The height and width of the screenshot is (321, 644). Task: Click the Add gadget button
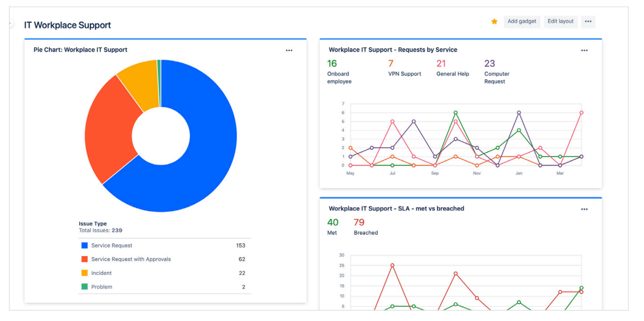click(x=522, y=22)
